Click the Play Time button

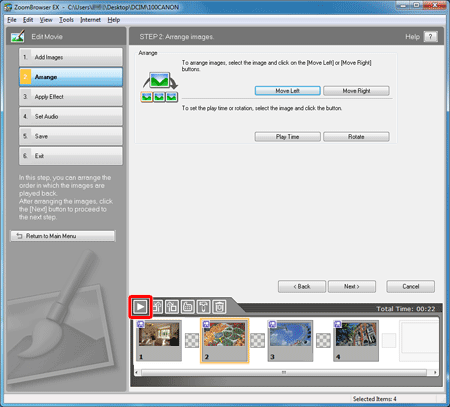[x=287, y=137]
